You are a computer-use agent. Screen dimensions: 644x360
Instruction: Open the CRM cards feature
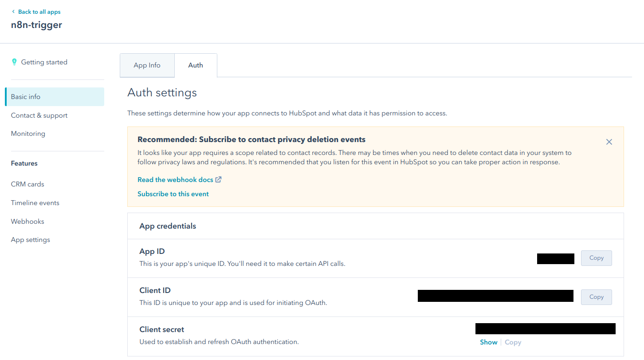[x=27, y=184]
